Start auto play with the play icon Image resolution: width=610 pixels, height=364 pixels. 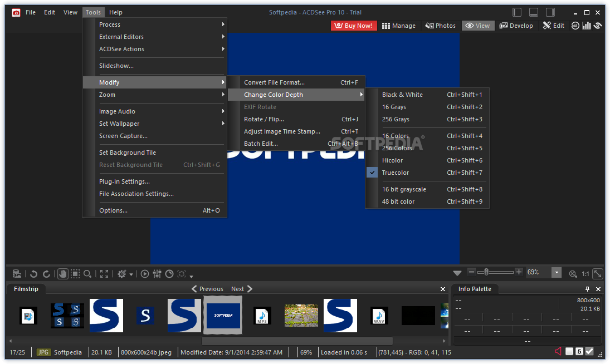[145, 274]
